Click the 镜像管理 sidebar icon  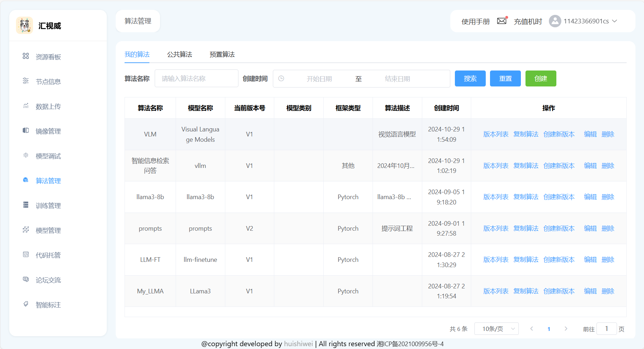26,131
